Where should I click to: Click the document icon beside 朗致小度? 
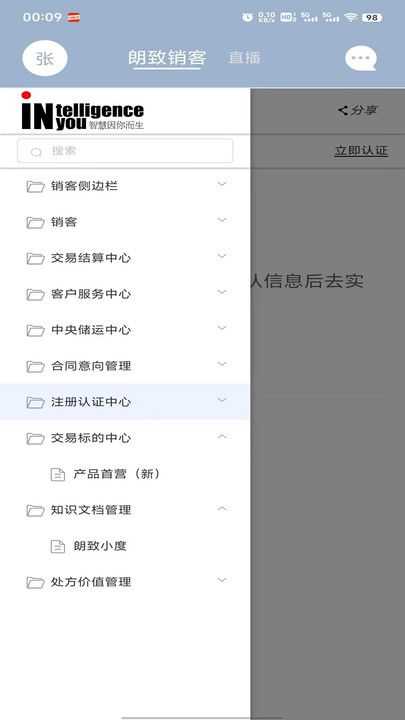[x=57, y=546]
